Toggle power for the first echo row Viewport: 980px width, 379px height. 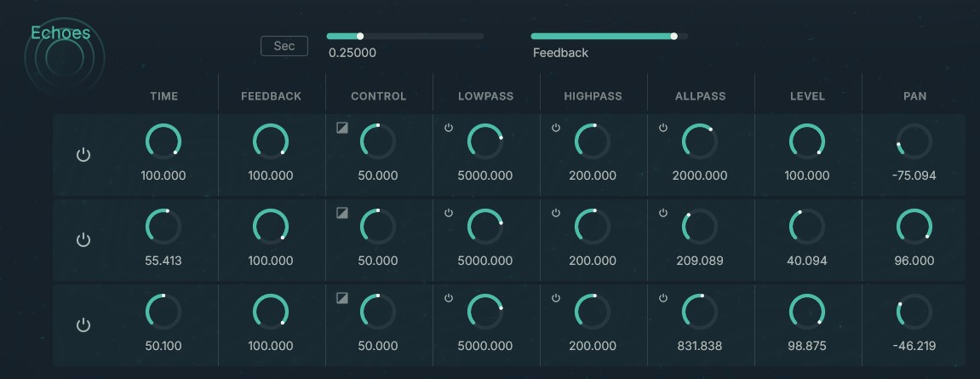pos(83,155)
